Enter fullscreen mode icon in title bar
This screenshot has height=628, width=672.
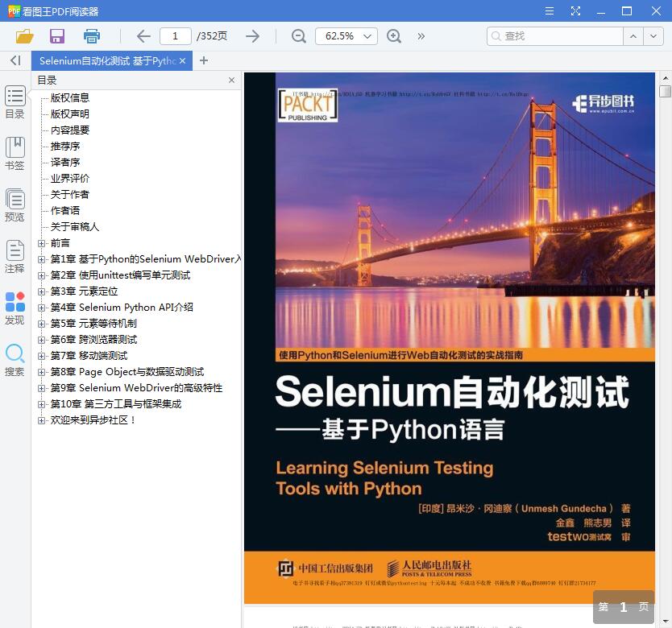[575, 11]
